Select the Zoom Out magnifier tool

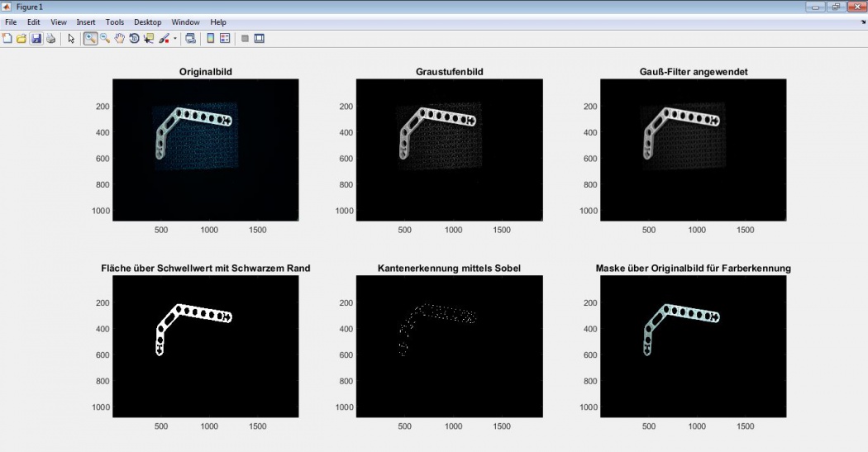(105, 38)
